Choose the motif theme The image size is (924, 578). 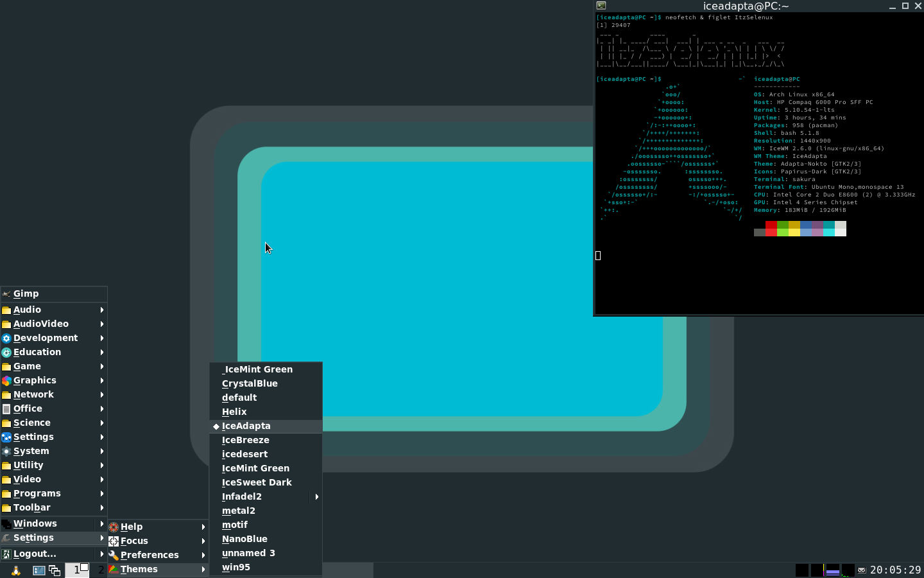[x=266, y=525]
